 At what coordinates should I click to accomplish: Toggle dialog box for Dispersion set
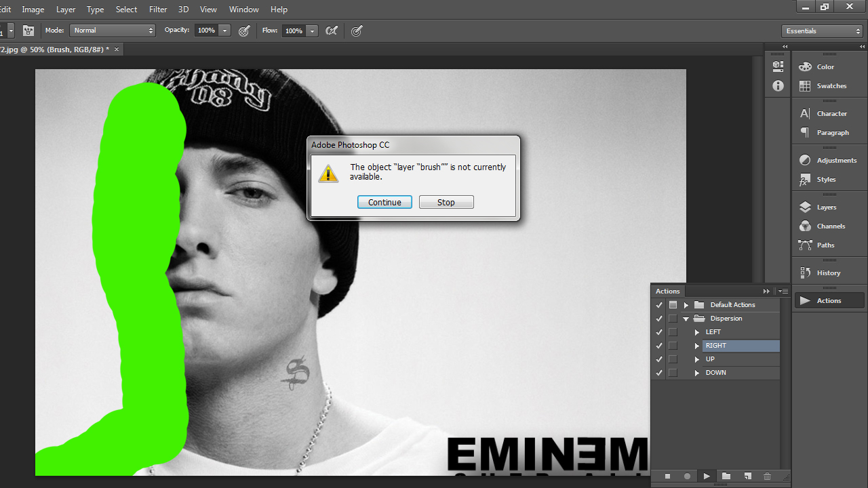click(x=673, y=319)
